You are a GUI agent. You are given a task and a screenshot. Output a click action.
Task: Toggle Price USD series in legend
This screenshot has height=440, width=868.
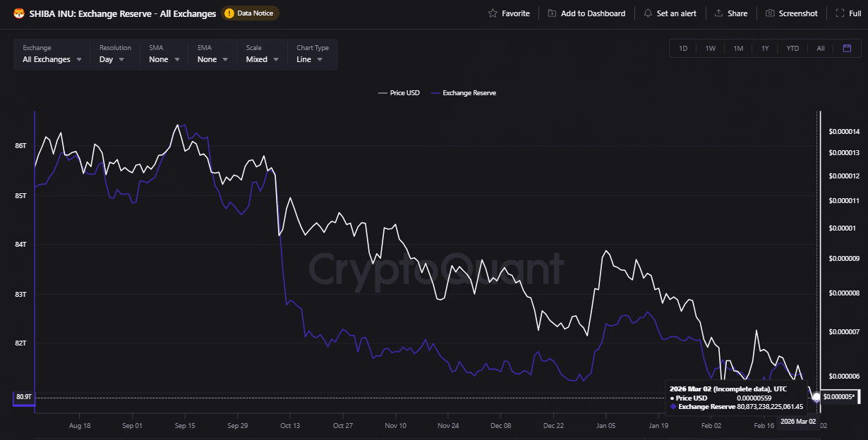[x=399, y=93]
